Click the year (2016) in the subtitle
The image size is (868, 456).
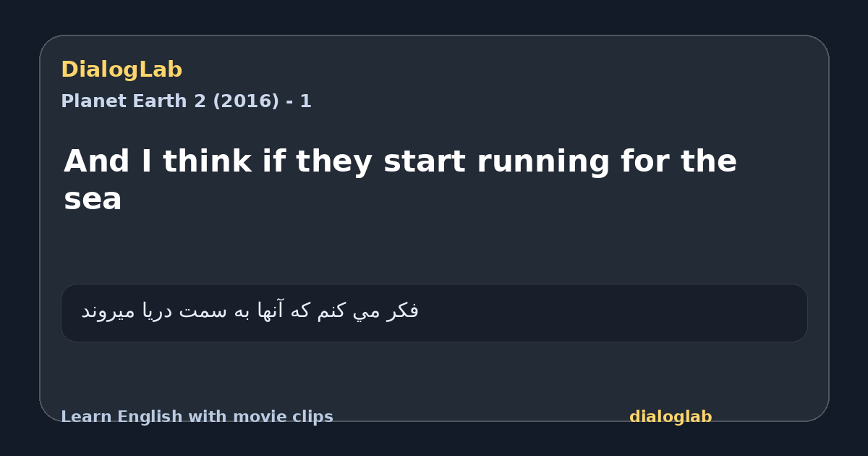point(245,101)
